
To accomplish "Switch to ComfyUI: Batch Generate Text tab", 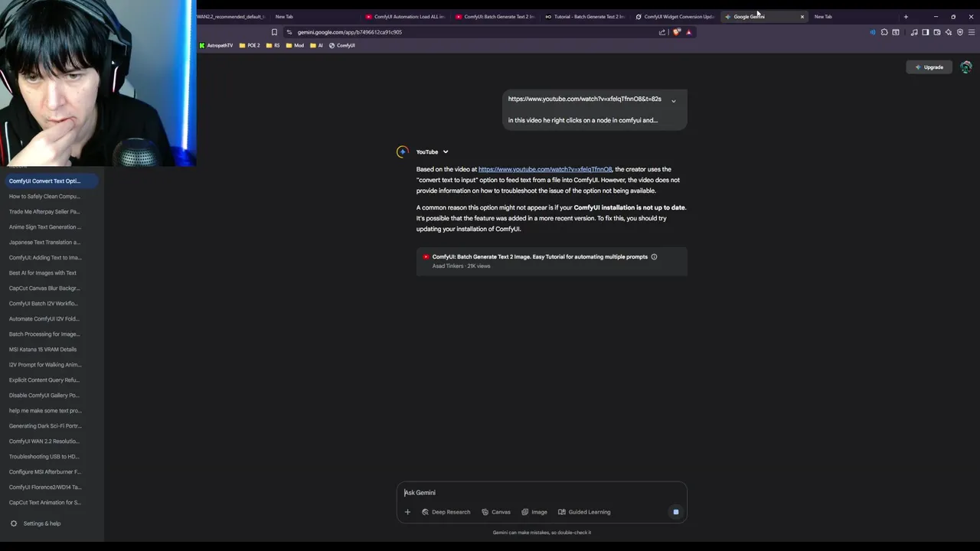I will pos(495,17).
